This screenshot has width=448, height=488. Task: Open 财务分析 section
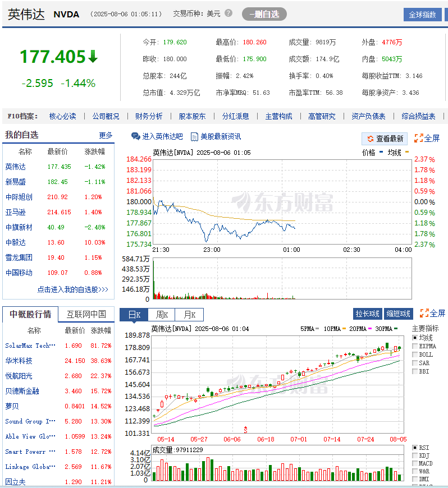tap(149, 117)
